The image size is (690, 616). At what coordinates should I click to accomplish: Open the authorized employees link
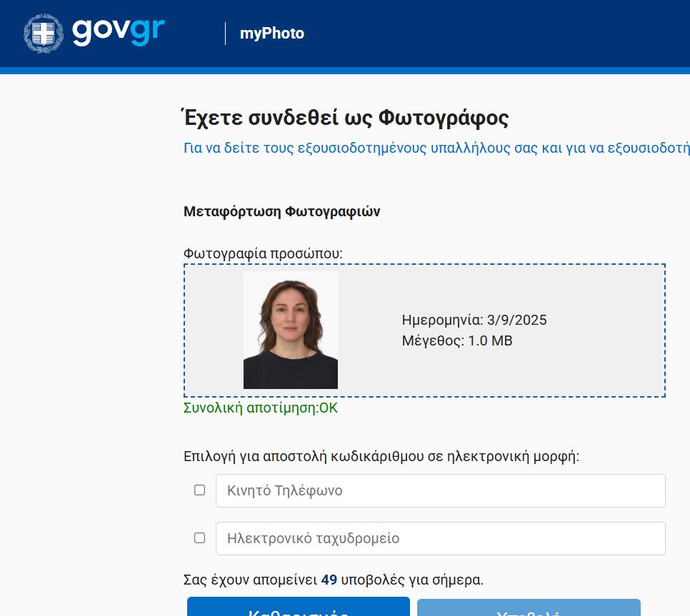[x=436, y=148]
